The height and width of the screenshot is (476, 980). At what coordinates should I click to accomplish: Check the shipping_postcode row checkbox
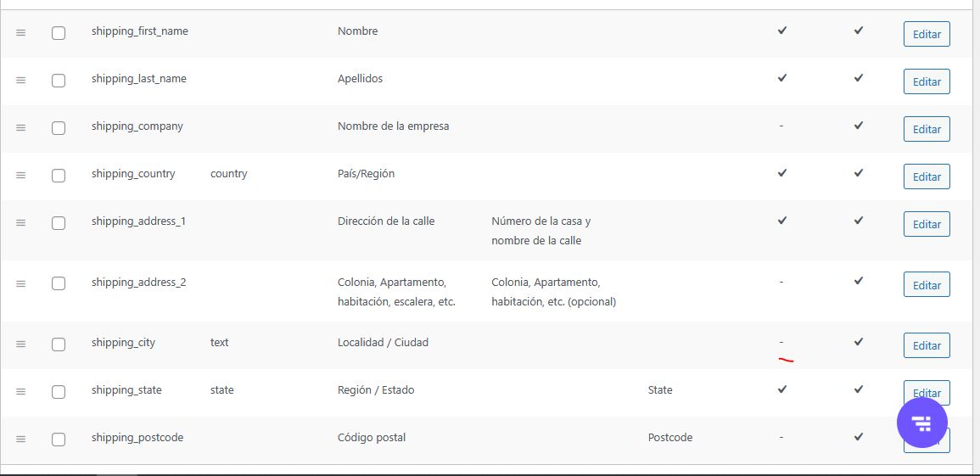[x=59, y=440]
